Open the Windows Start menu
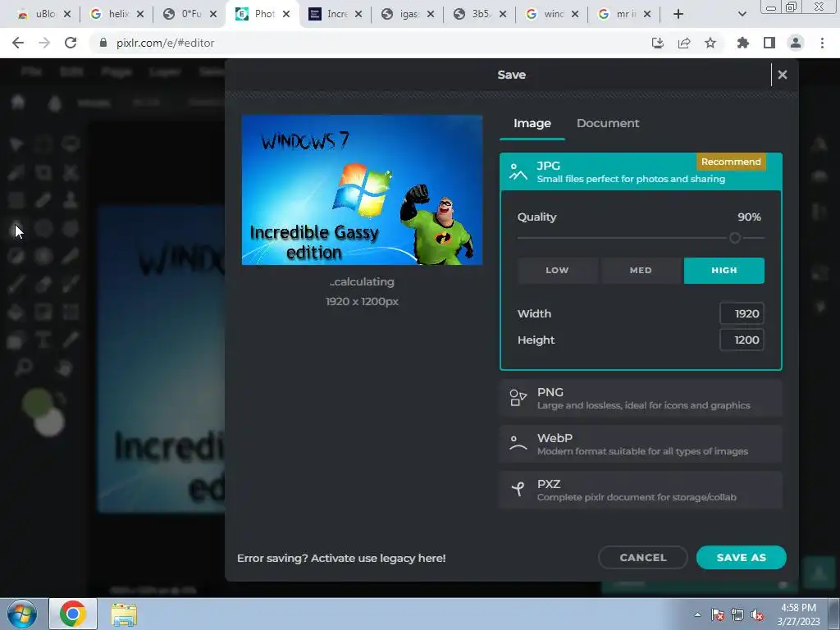The image size is (840, 630). click(22, 614)
